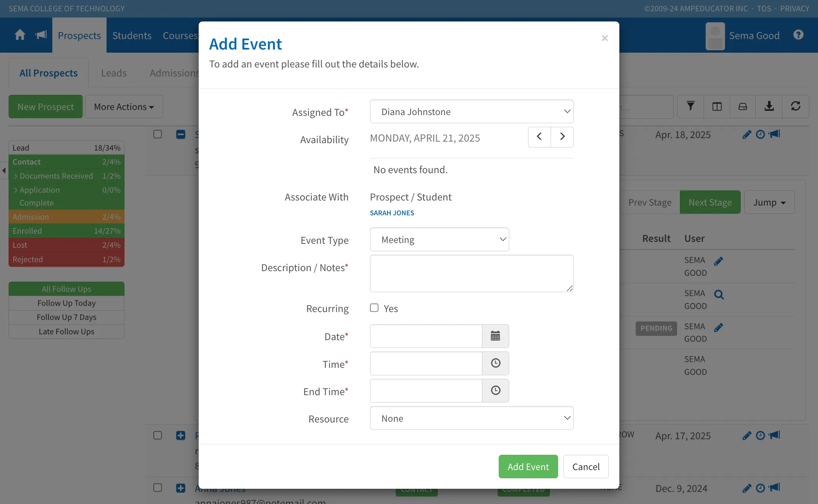Click the print icon in toolbar
The height and width of the screenshot is (504, 818).
pyautogui.click(x=743, y=106)
